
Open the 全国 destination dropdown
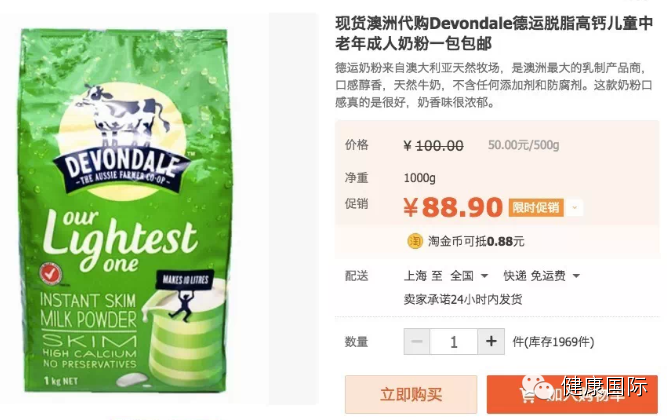tap(469, 276)
